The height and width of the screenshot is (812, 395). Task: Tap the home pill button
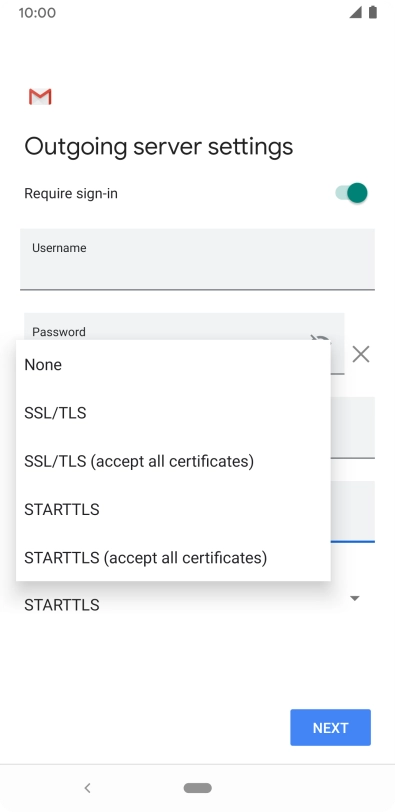(197, 788)
